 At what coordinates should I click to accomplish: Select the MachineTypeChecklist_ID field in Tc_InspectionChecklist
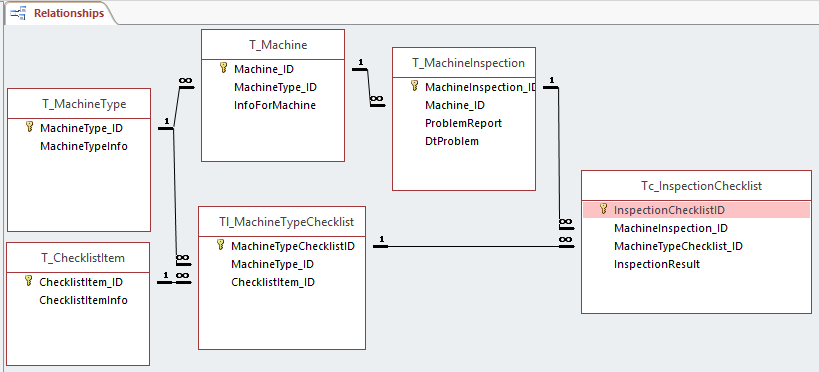click(678, 246)
